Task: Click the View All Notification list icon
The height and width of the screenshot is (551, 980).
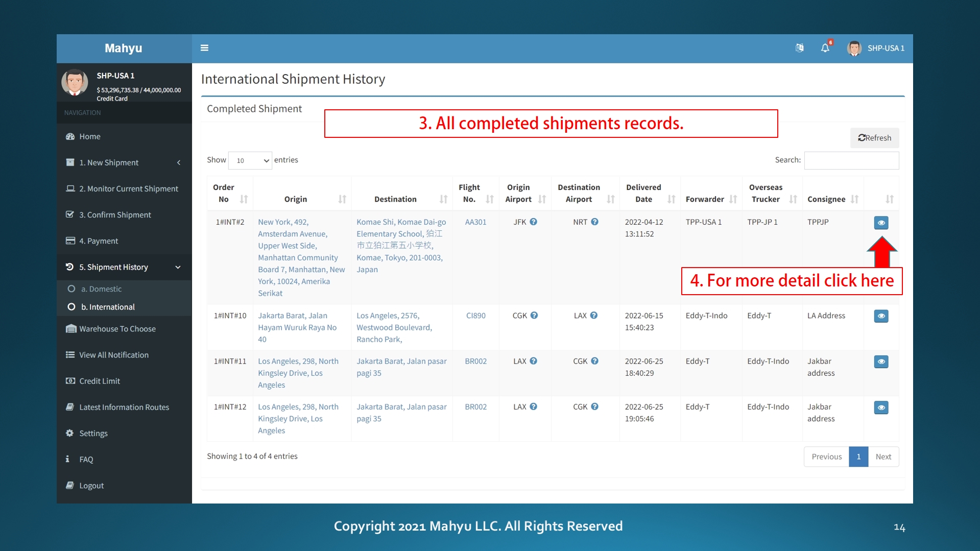Action: click(x=70, y=354)
